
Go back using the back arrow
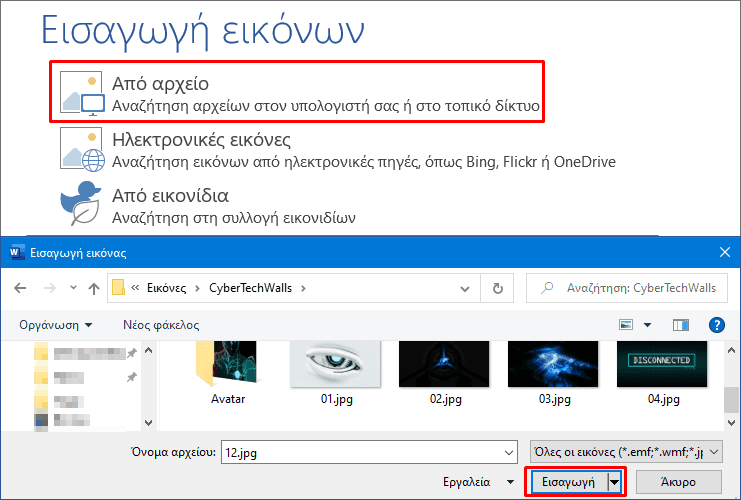pyautogui.click(x=22, y=289)
